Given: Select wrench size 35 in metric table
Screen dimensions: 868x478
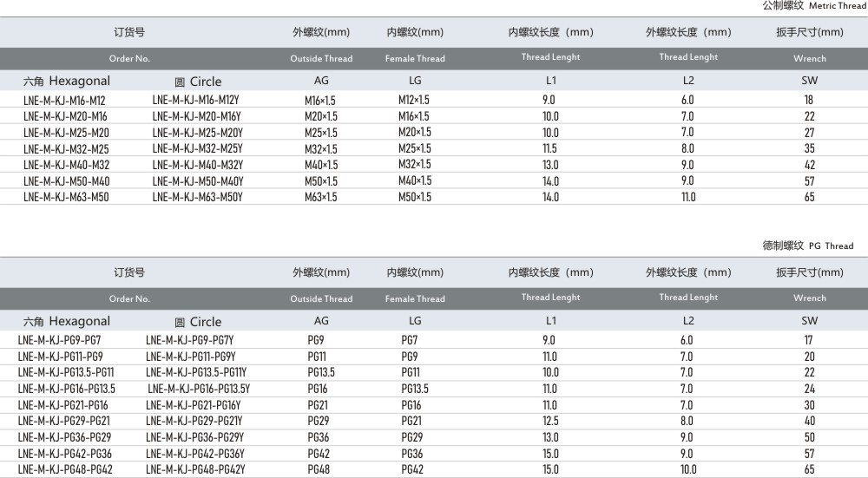Looking at the screenshot, I should click(809, 149).
